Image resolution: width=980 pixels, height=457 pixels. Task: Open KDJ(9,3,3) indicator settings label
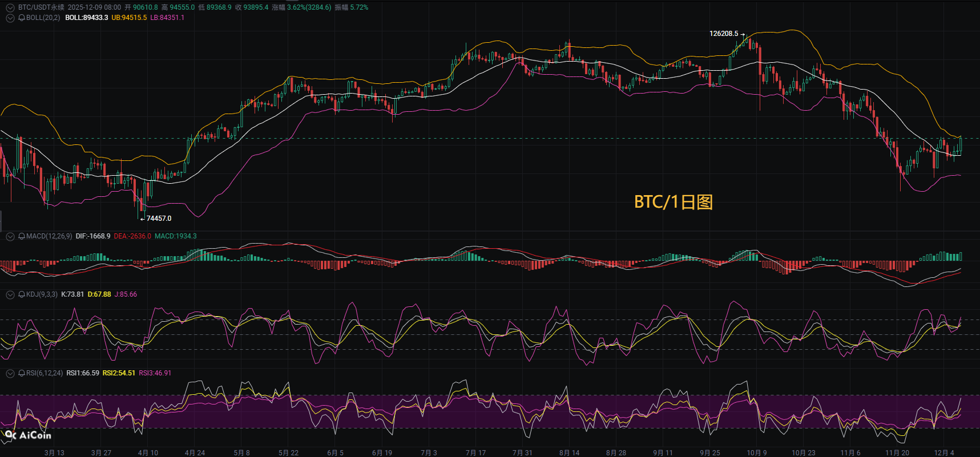pyautogui.click(x=42, y=294)
